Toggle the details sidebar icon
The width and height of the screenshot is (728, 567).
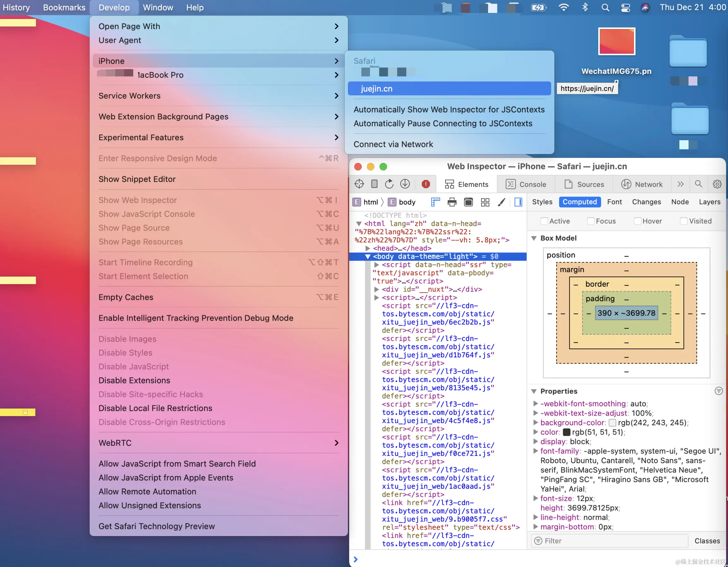(x=518, y=202)
